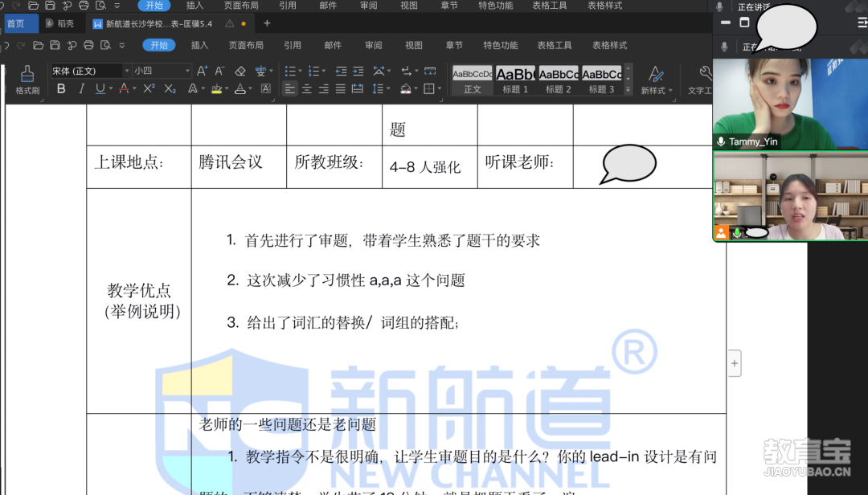This screenshot has width=868, height=495.
Task: Open 表格样式 in the lower ribbon tab row
Action: pyautogui.click(x=609, y=46)
